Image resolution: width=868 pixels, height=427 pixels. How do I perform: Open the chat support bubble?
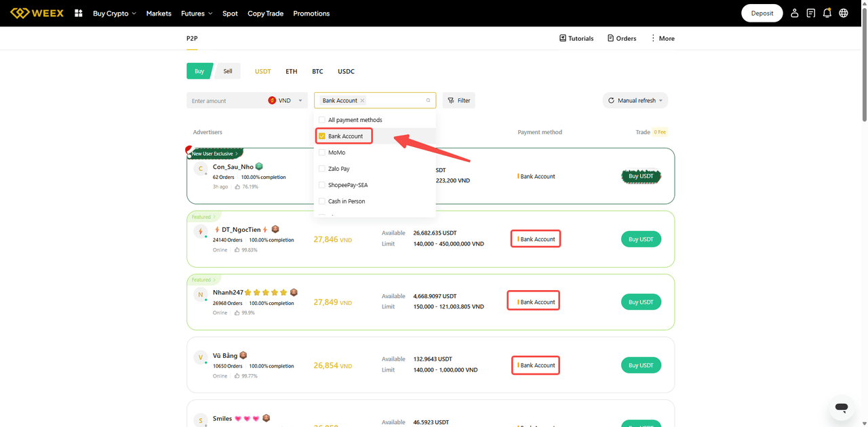coord(841,407)
